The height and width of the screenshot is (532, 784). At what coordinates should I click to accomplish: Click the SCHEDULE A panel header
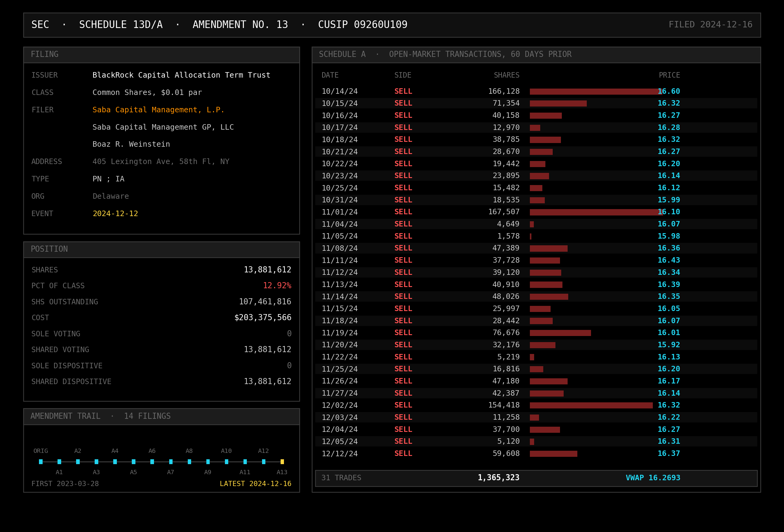tap(536, 55)
